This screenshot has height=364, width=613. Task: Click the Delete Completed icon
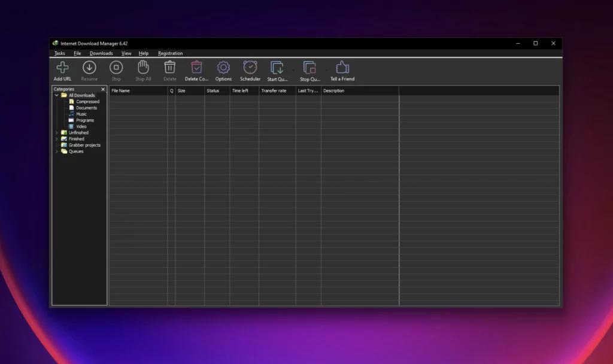pyautogui.click(x=196, y=70)
